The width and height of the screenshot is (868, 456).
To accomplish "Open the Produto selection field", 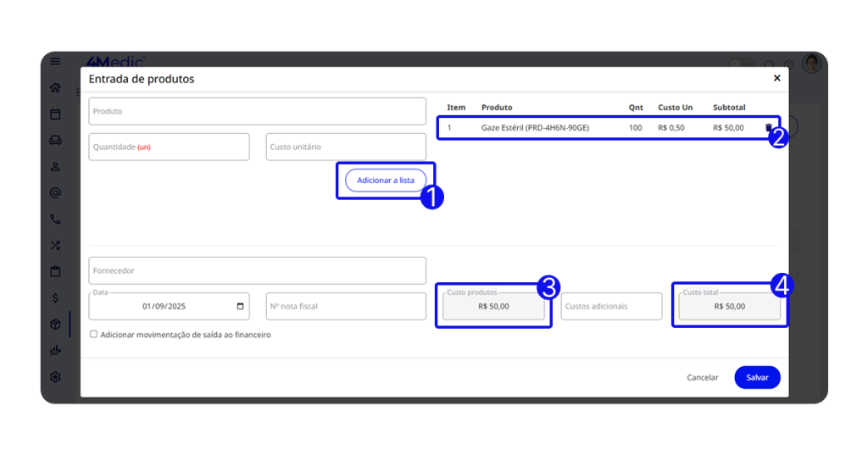I will tap(257, 111).
